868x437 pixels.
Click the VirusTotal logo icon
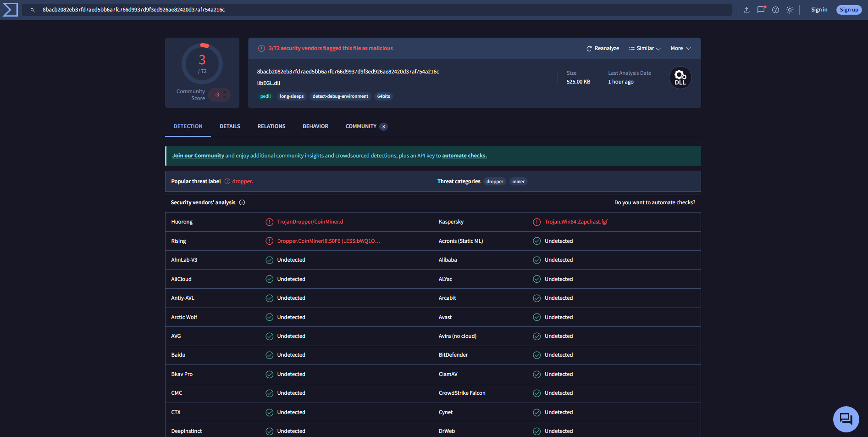[x=10, y=10]
